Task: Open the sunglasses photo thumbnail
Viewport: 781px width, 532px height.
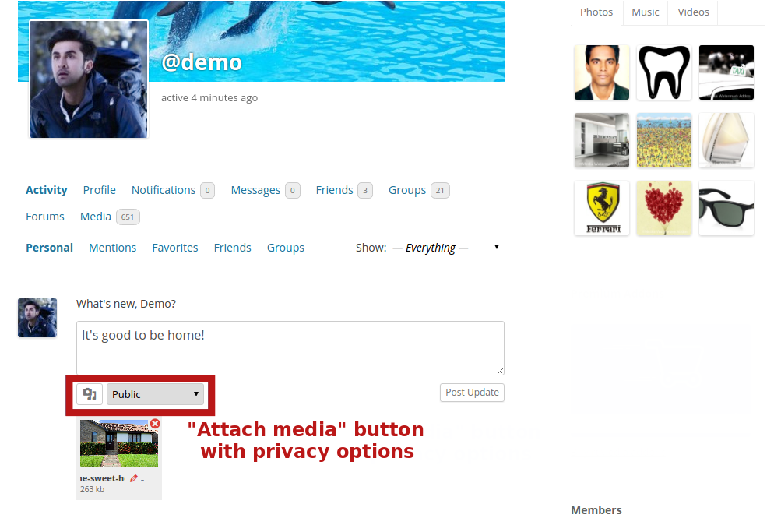Action: click(x=726, y=208)
